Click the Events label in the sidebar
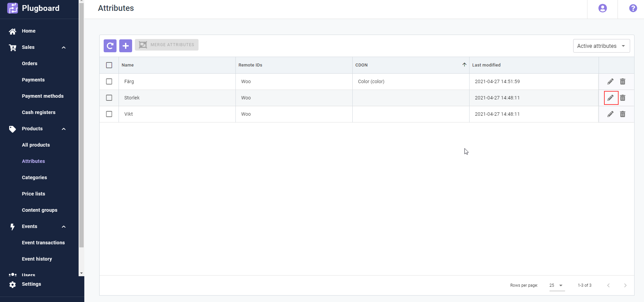The width and height of the screenshot is (644, 302). (x=29, y=226)
